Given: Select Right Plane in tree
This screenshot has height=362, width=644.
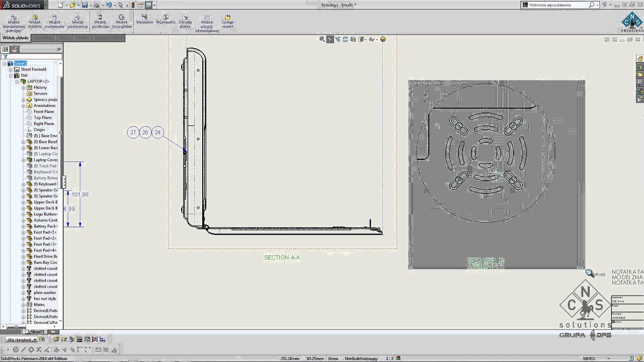Looking at the screenshot, I should (43, 124).
